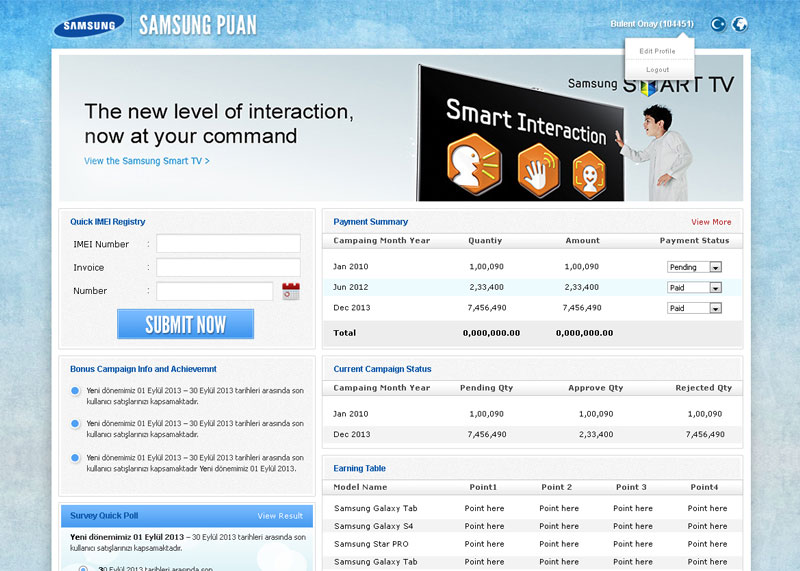This screenshot has width=800, height=571.
Task: Click the Invoice input field
Action: click(x=229, y=267)
